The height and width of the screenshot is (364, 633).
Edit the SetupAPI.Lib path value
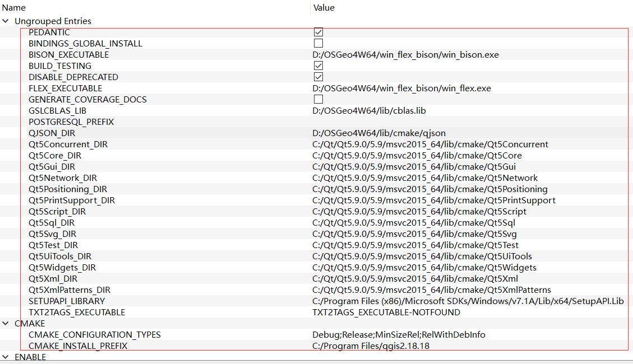468,301
